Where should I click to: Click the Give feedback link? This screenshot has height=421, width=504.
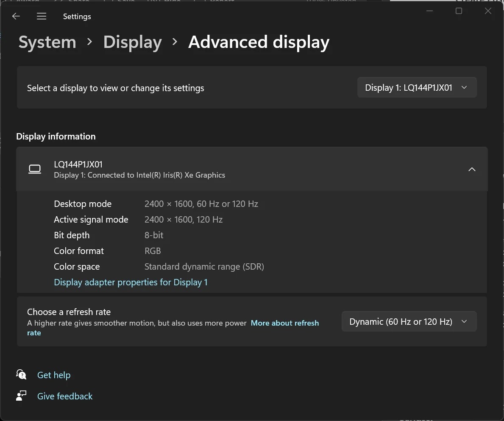(65, 396)
